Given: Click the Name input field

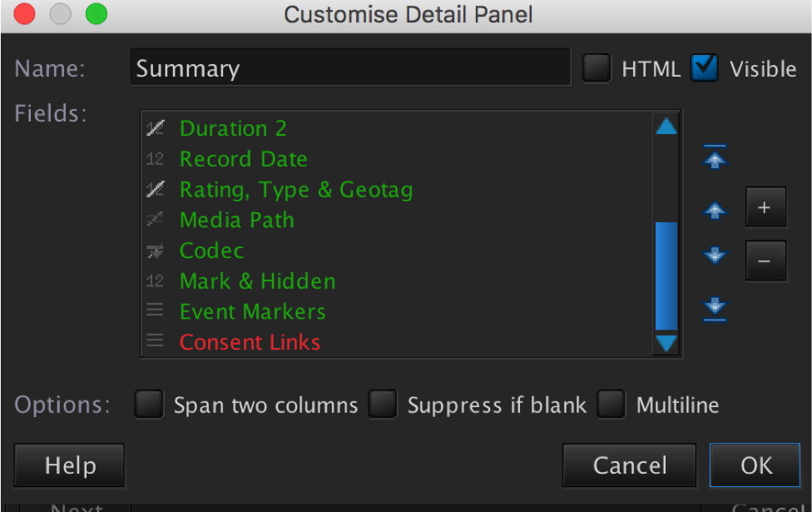Looking at the screenshot, I should tap(350, 68).
